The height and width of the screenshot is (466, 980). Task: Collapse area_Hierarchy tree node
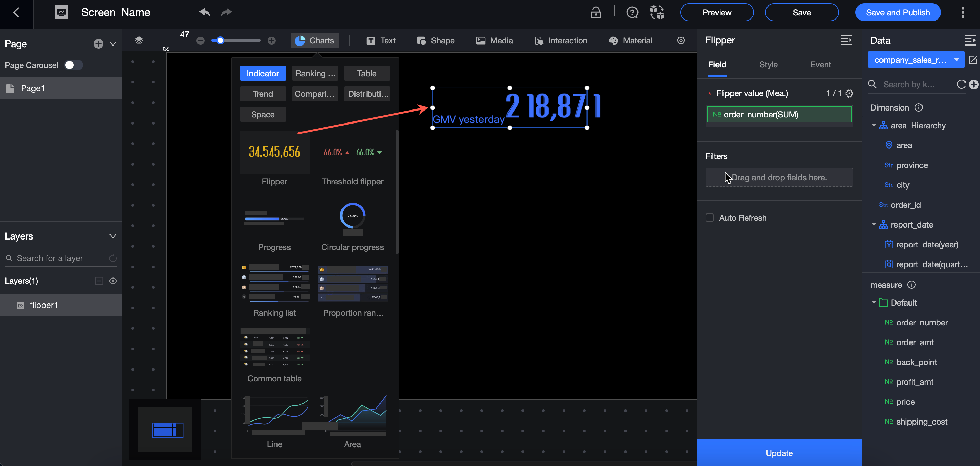(874, 125)
